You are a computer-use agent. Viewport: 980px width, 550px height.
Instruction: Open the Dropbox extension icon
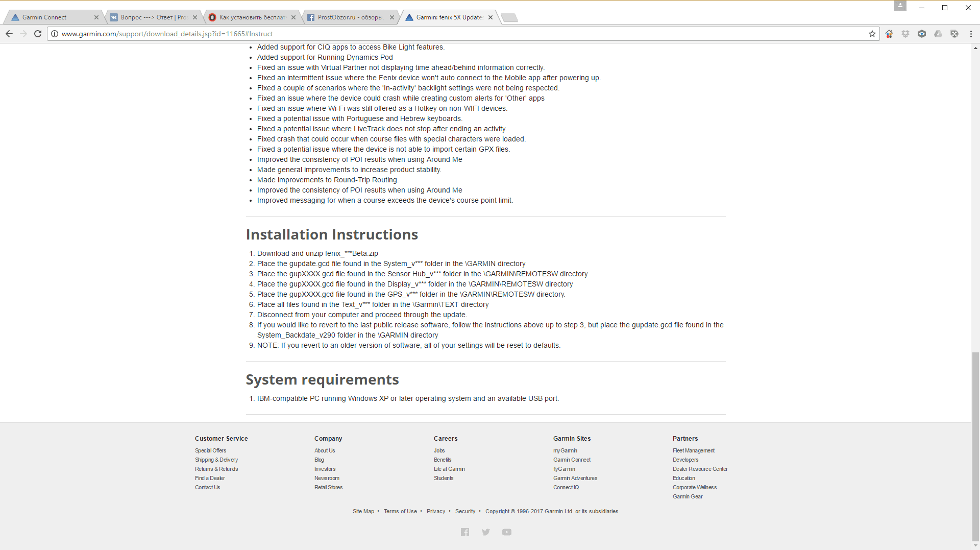coord(905,34)
